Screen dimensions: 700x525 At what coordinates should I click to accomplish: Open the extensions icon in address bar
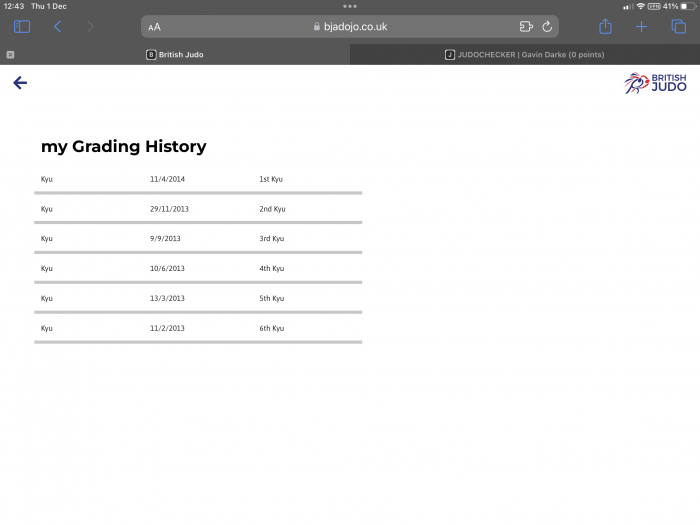tap(526, 27)
